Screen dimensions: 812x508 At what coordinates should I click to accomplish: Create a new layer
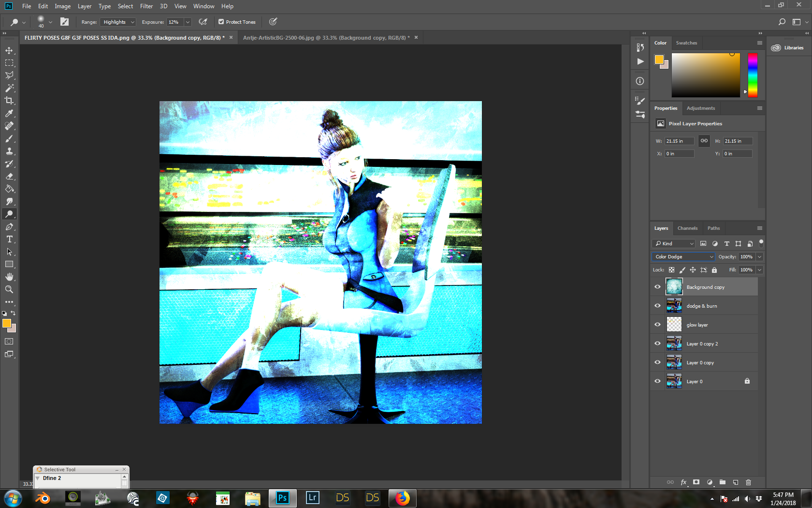pos(736,482)
